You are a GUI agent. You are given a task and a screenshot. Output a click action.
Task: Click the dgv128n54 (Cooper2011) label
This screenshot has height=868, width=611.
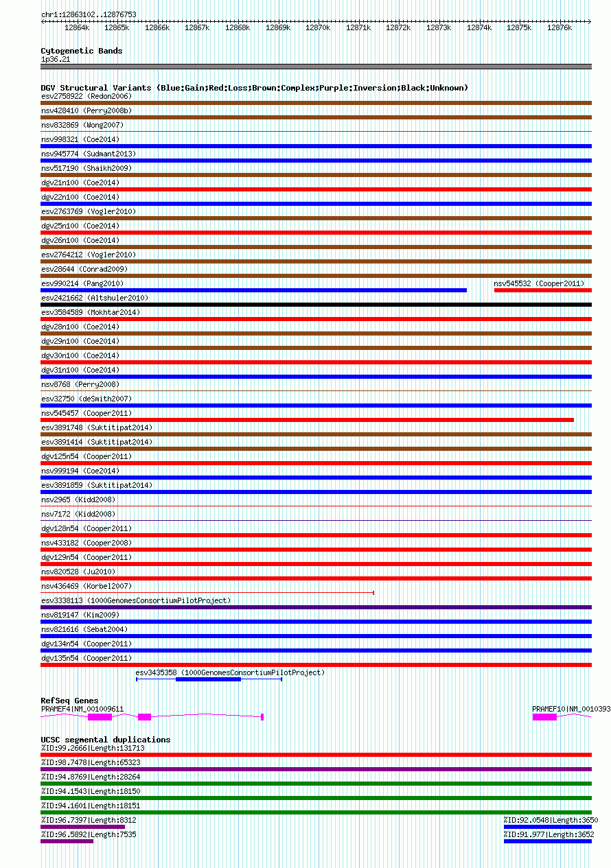tap(87, 528)
